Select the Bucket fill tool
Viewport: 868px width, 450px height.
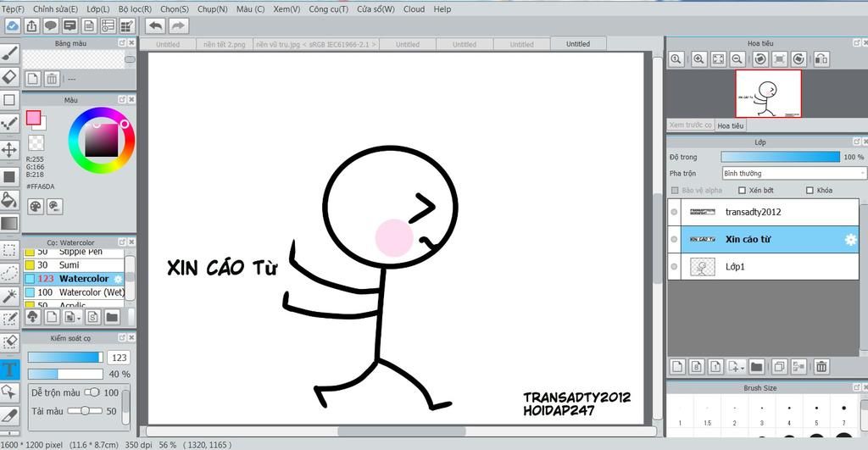pyautogui.click(x=9, y=200)
